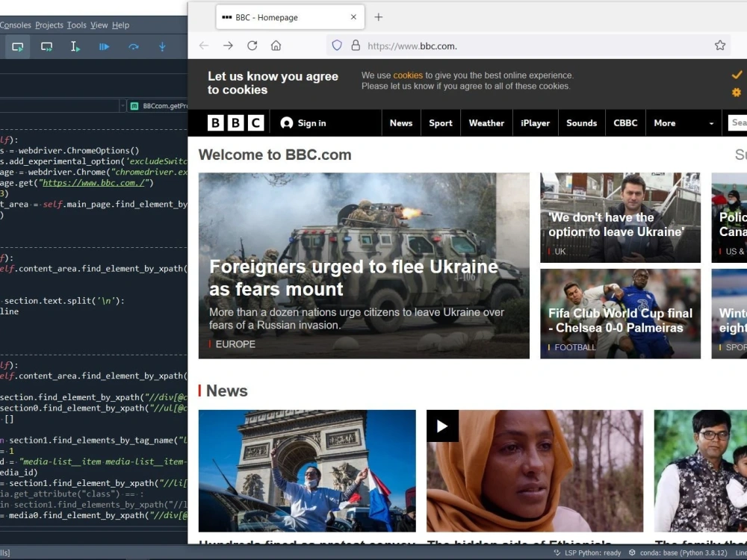Expand the BBC More menu arrow
Viewport: 747px width, 560px height.
711,123
